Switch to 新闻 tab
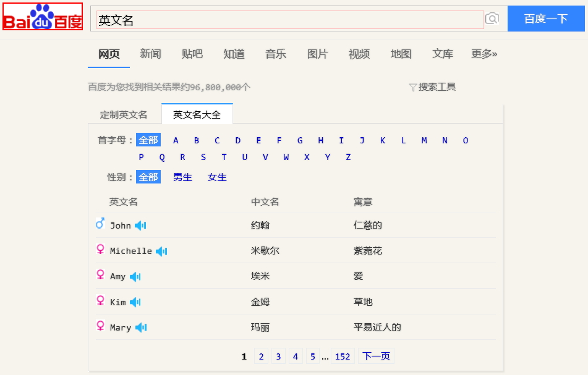Screen dimensions: 588x375 pyautogui.click(x=150, y=54)
